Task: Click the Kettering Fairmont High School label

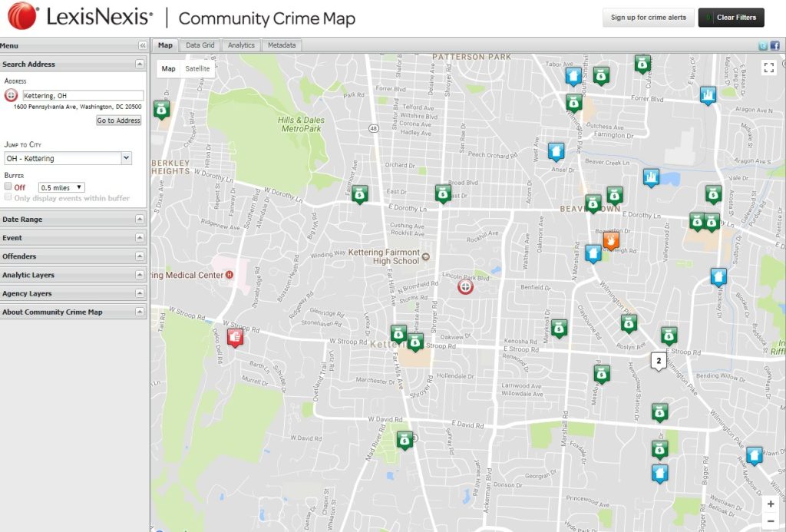Action: tap(384, 256)
